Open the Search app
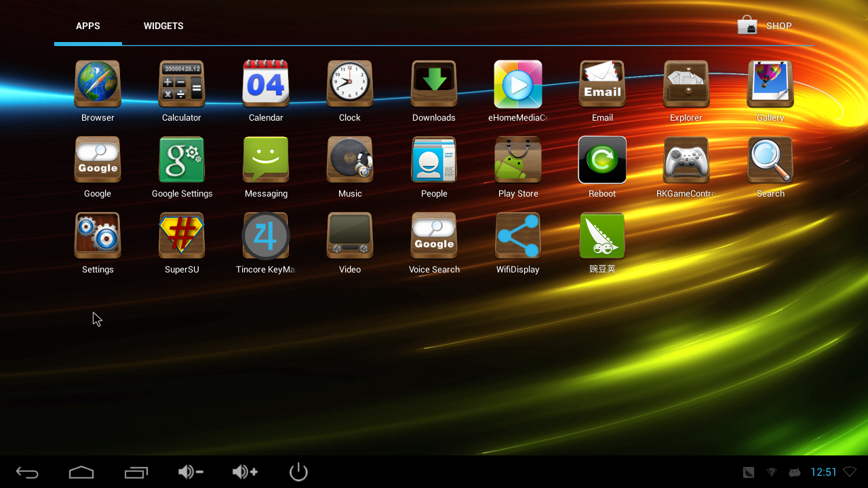 coord(770,160)
